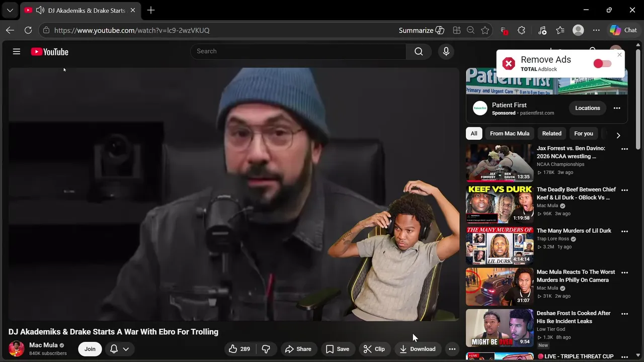The height and width of the screenshot is (362, 644).
Task: Share the DJ Akademiks video
Action: coord(298,349)
